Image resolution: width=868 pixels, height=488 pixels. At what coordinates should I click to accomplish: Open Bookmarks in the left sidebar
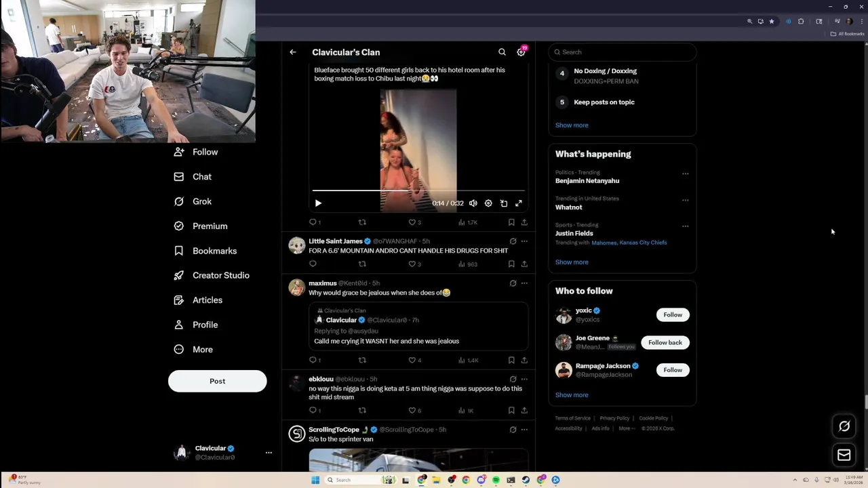pyautogui.click(x=205, y=251)
